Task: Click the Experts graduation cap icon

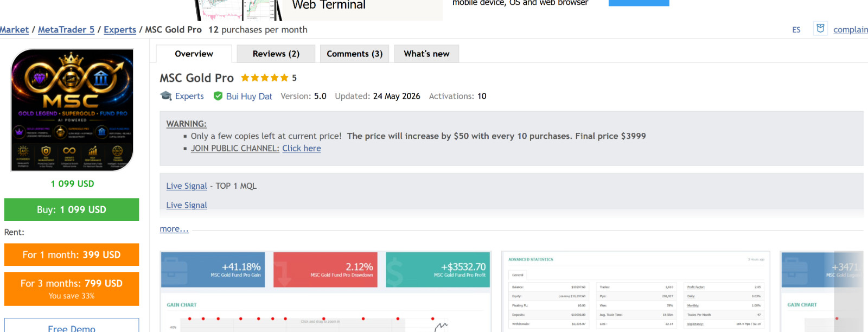Action: coord(165,96)
